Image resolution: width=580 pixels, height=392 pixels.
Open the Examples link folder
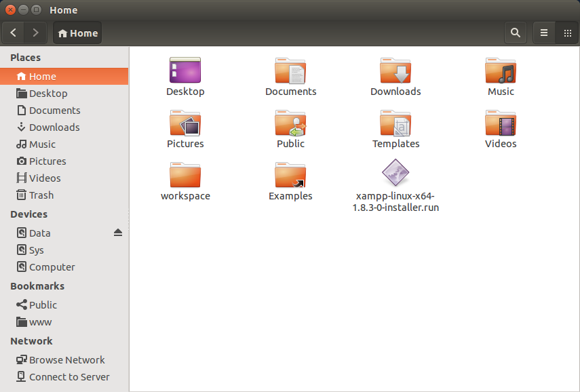point(290,175)
